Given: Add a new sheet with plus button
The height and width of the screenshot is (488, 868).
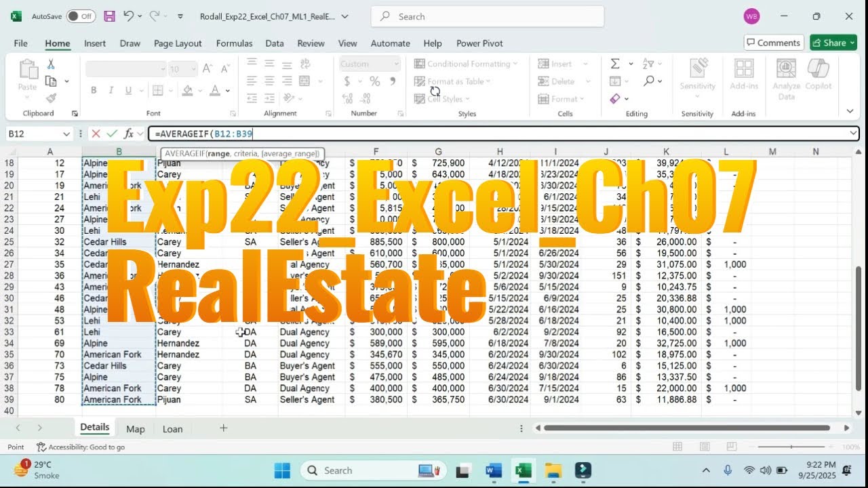Looking at the screenshot, I should tap(223, 428).
